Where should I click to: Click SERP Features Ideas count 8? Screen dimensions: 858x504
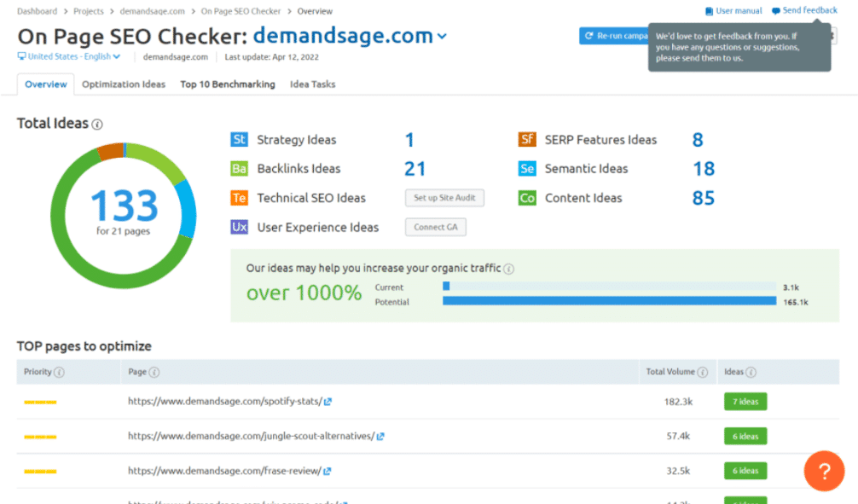coord(698,140)
